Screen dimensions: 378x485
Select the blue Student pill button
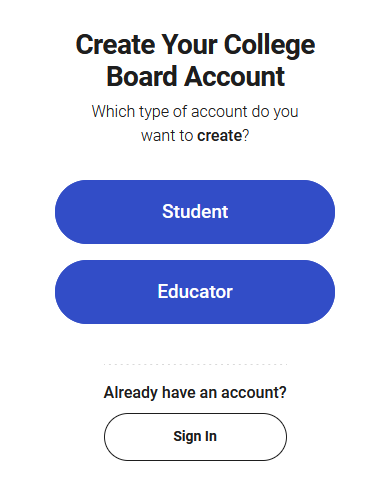(195, 212)
